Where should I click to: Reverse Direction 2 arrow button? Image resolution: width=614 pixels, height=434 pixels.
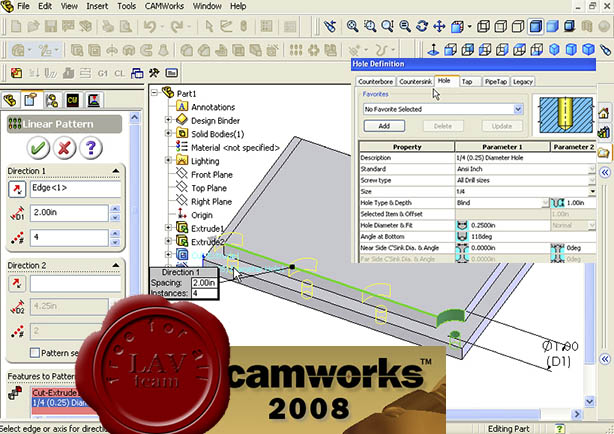17,283
